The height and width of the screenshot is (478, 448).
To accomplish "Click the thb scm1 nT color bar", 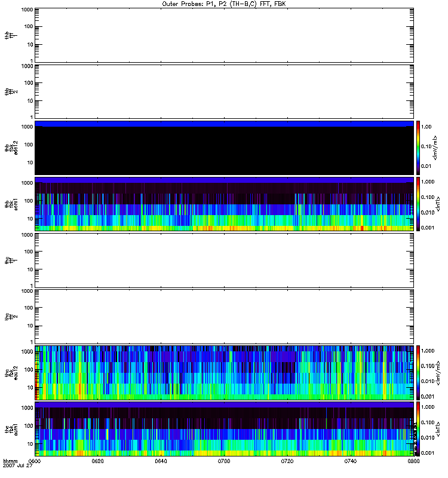I will tap(418, 204).
